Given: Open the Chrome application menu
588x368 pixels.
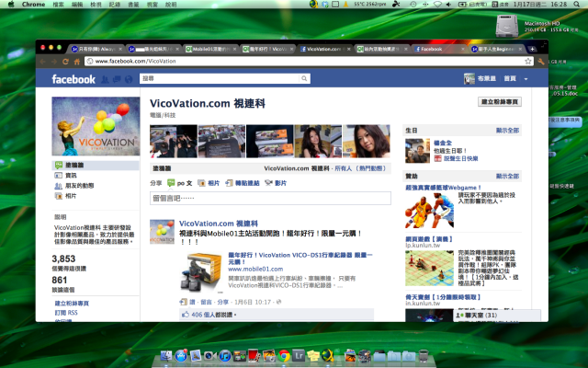Looking at the screenshot, I should coord(33,4).
